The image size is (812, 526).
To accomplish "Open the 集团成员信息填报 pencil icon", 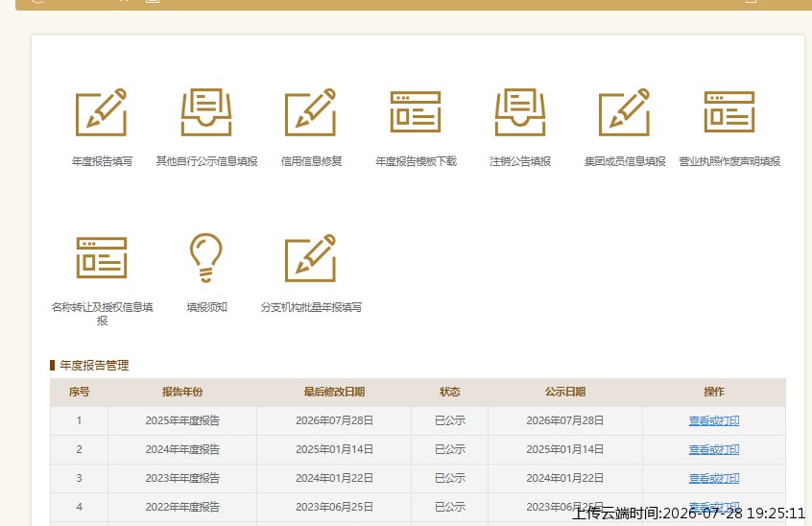I will [625, 112].
